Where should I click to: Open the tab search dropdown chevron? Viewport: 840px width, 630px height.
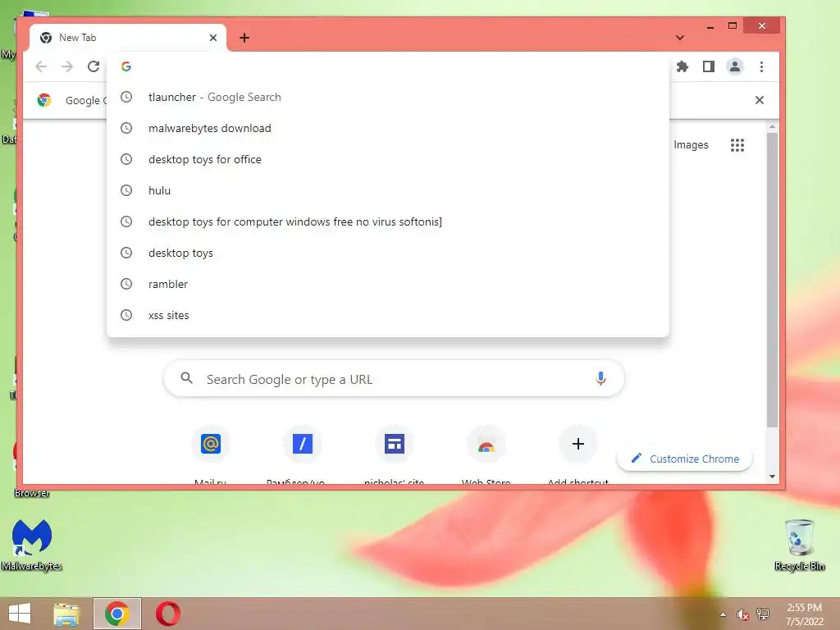[x=680, y=38]
